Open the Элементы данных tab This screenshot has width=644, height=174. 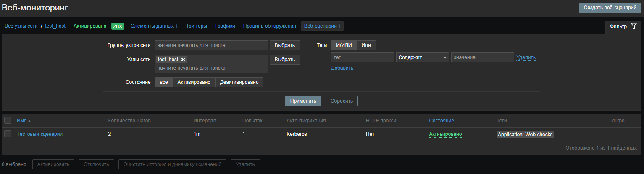coord(154,26)
